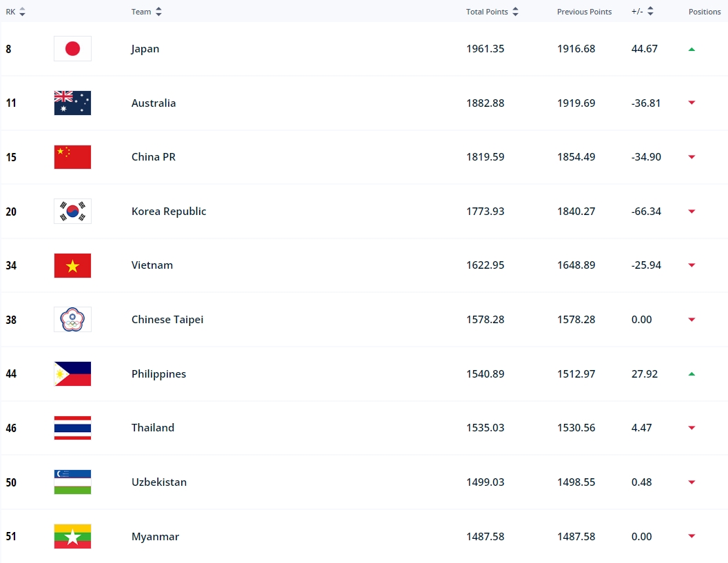Click the Korea Republic flag icon
Viewport: 728px width, 563px height.
pyautogui.click(x=72, y=212)
